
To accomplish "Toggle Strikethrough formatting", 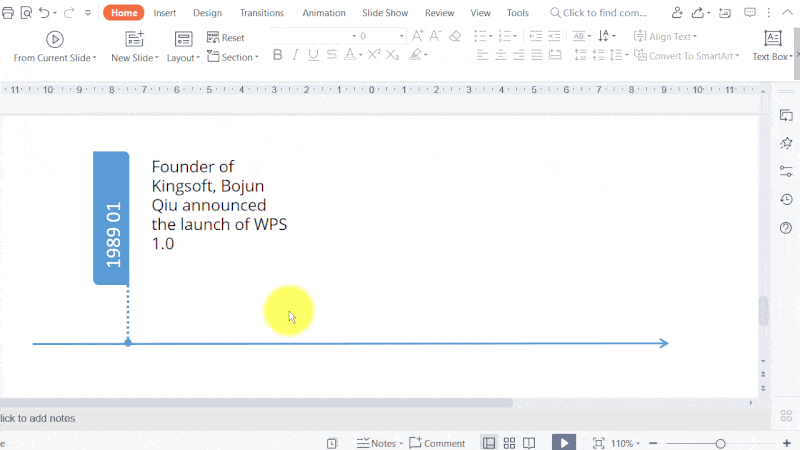I will [332, 55].
